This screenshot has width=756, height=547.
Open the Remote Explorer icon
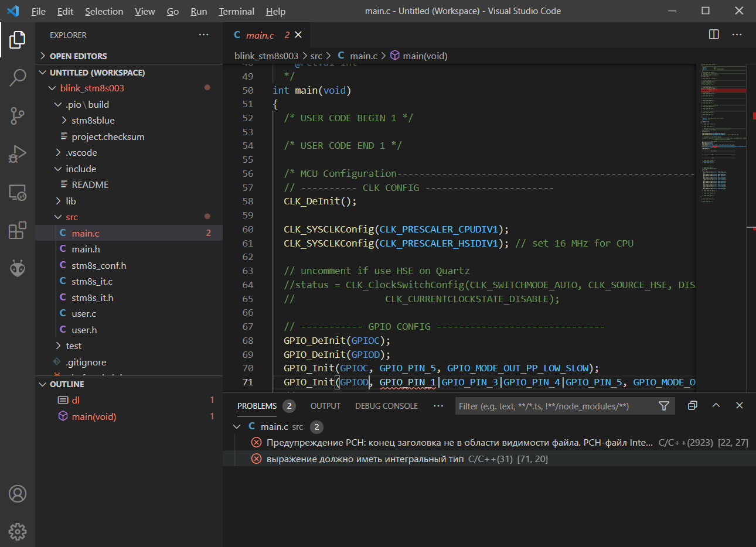tap(18, 192)
